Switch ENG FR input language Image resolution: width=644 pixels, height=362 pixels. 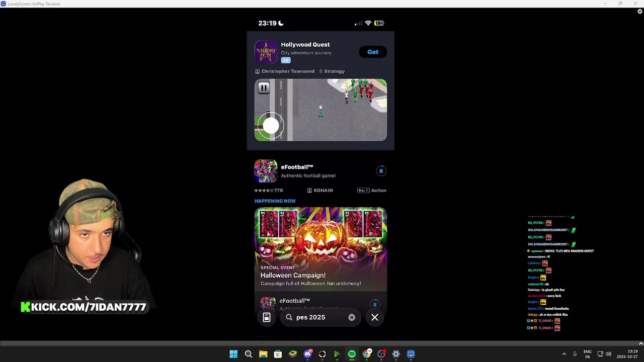click(587, 354)
